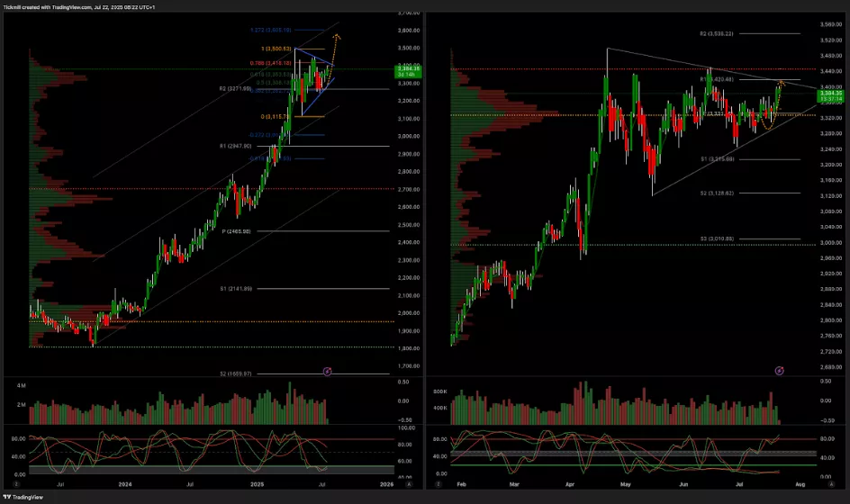Click the Apr label on right time axis
This screenshot has height=504, width=850.
[x=569, y=484]
